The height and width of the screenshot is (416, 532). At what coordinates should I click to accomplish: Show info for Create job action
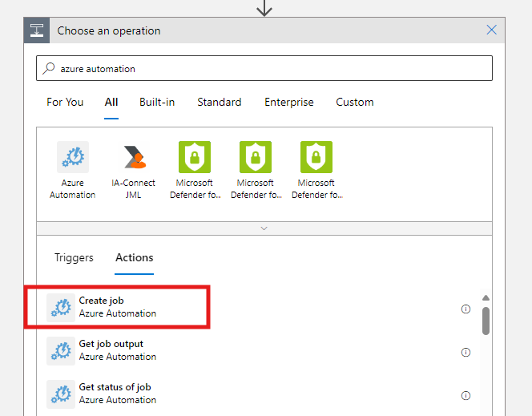(x=465, y=309)
